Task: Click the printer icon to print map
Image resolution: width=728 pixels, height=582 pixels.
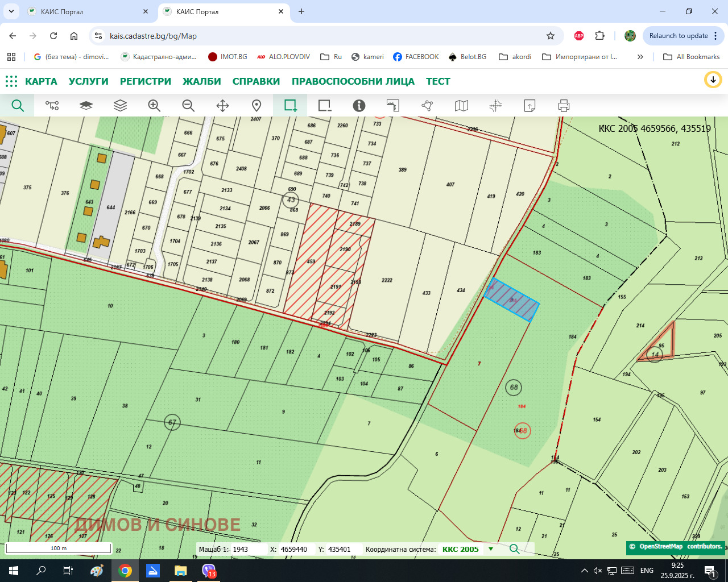Action: (564, 106)
